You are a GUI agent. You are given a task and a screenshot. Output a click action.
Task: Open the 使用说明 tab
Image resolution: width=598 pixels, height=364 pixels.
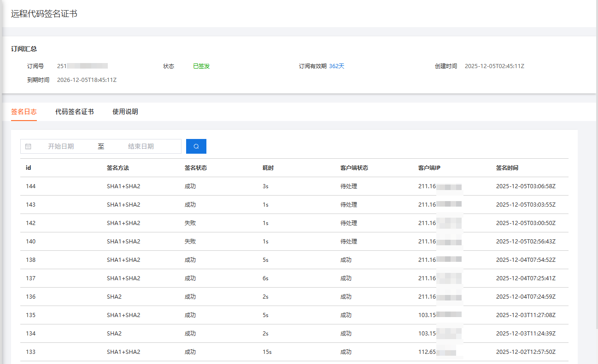[124, 111]
